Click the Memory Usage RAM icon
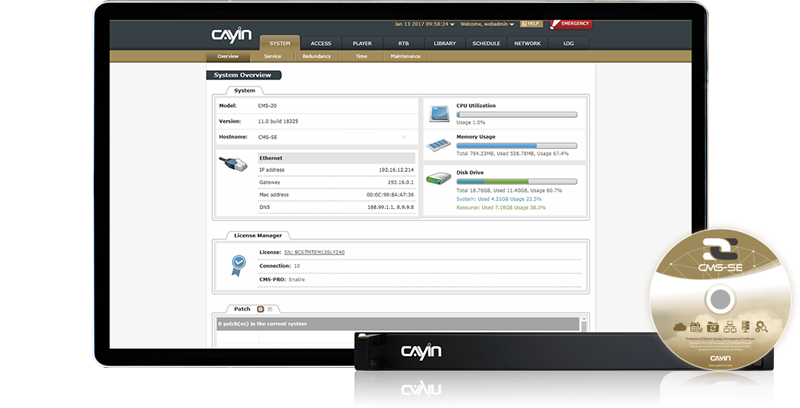Viewport: 800px width, 408px height. [439, 145]
